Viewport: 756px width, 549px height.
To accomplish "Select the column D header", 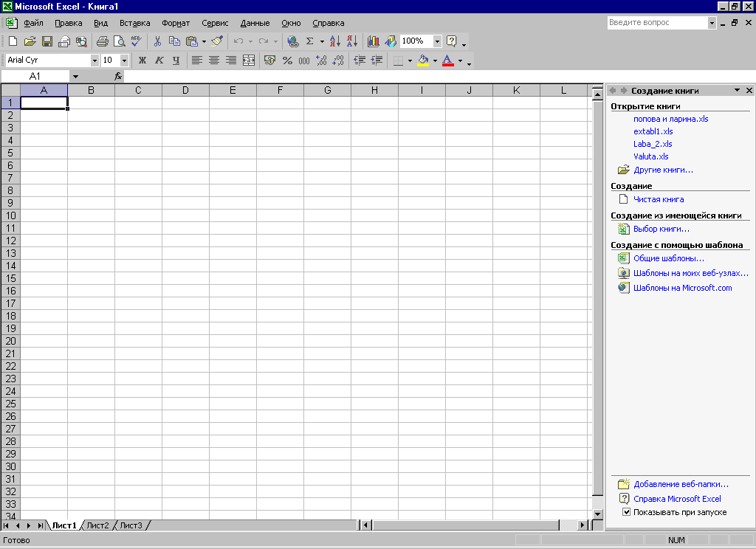I will tap(185, 90).
